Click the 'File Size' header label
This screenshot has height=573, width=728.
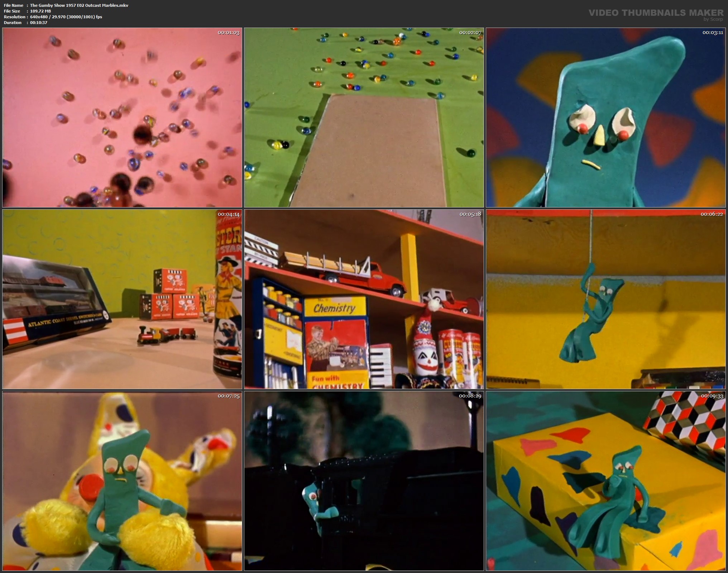click(x=12, y=11)
